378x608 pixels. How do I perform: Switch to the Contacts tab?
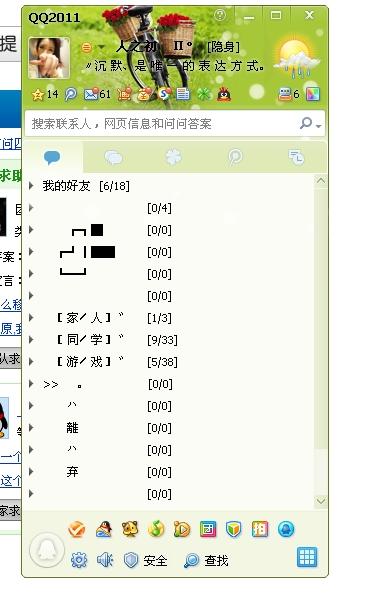point(52,157)
